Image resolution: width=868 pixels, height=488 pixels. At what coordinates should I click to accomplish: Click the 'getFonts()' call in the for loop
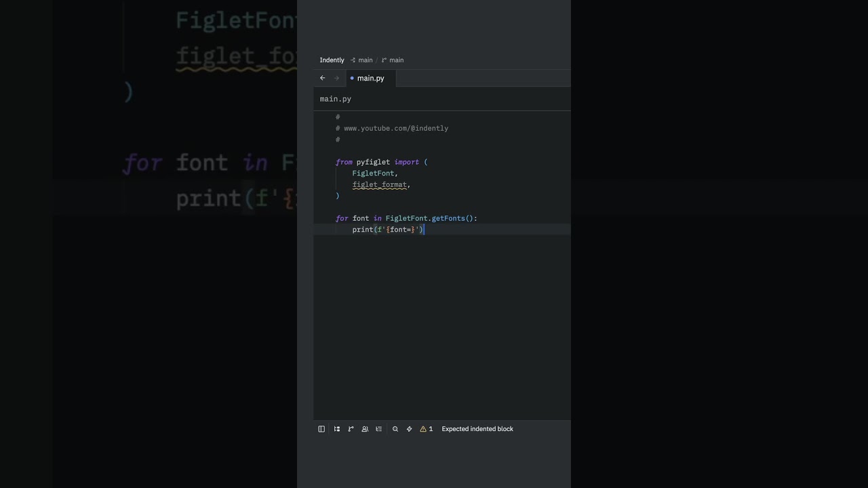point(452,218)
